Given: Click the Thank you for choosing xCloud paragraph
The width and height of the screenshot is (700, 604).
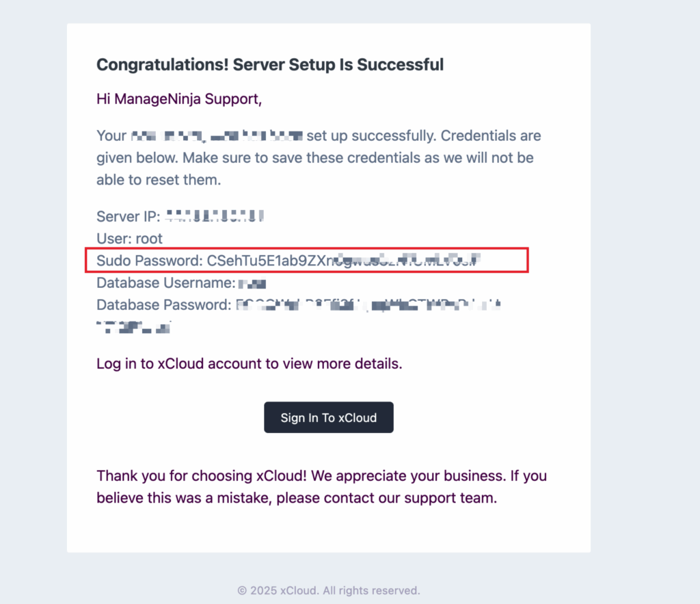Looking at the screenshot, I should tap(321, 486).
